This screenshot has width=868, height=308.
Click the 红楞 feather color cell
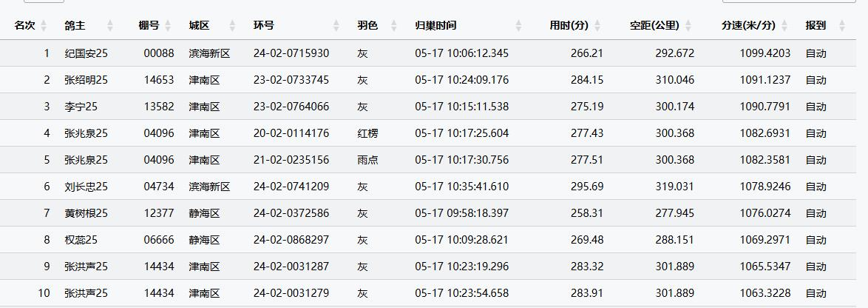click(x=367, y=133)
